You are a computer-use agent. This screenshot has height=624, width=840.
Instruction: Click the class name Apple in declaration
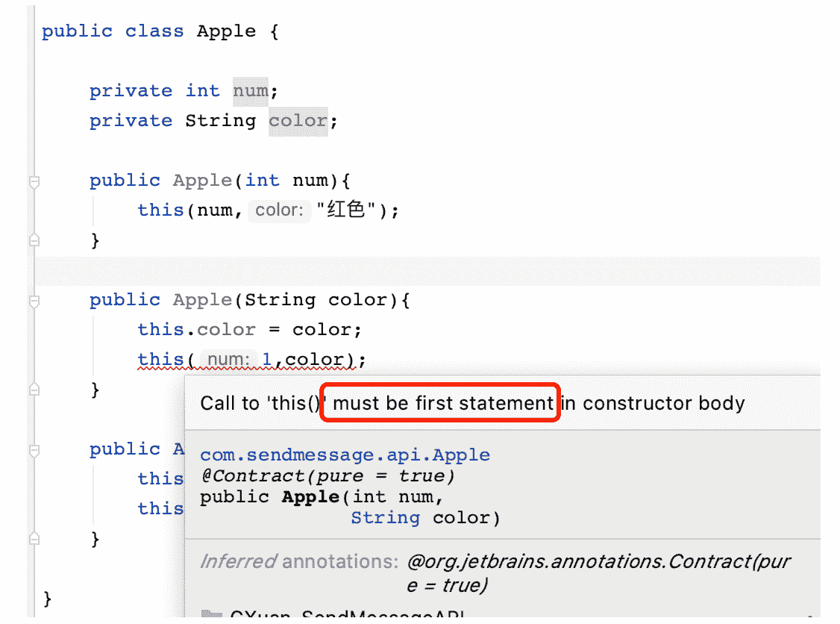click(x=226, y=31)
